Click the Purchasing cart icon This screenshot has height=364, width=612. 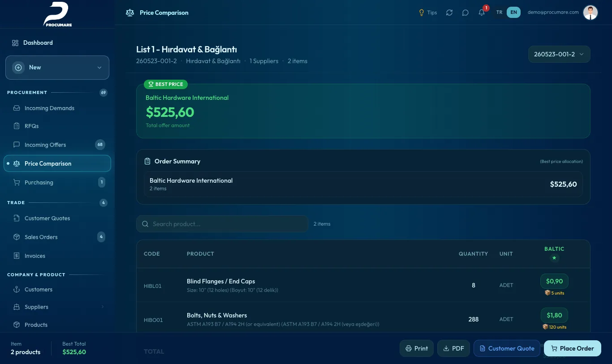(17, 183)
